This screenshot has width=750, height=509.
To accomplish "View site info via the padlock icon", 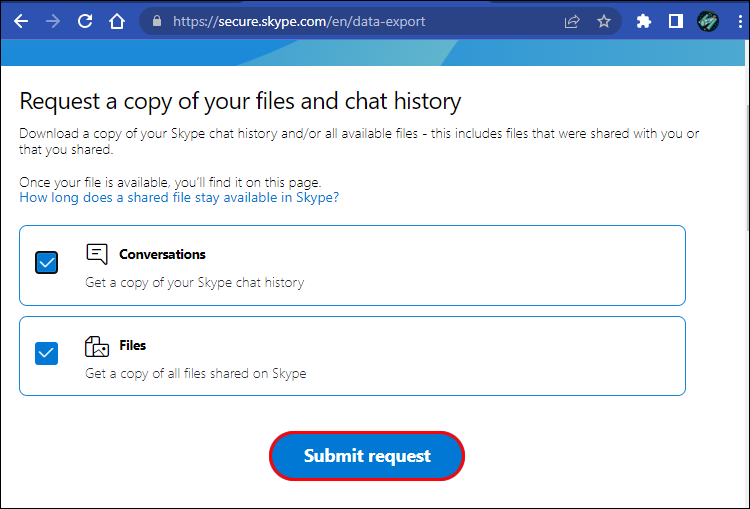I will click(153, 21).
